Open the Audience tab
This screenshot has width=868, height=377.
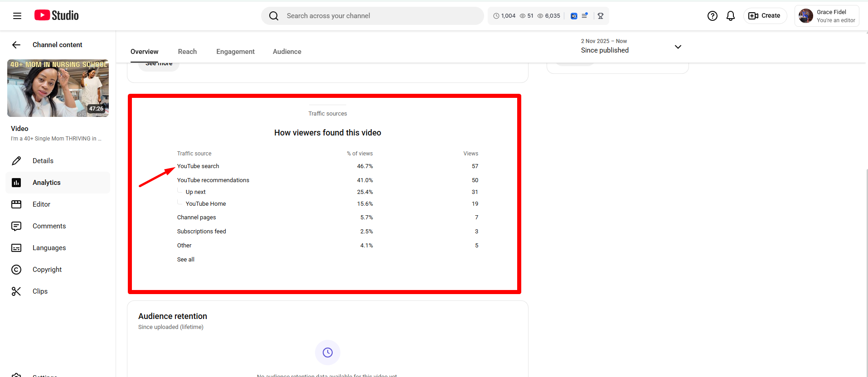coord(287,52)
